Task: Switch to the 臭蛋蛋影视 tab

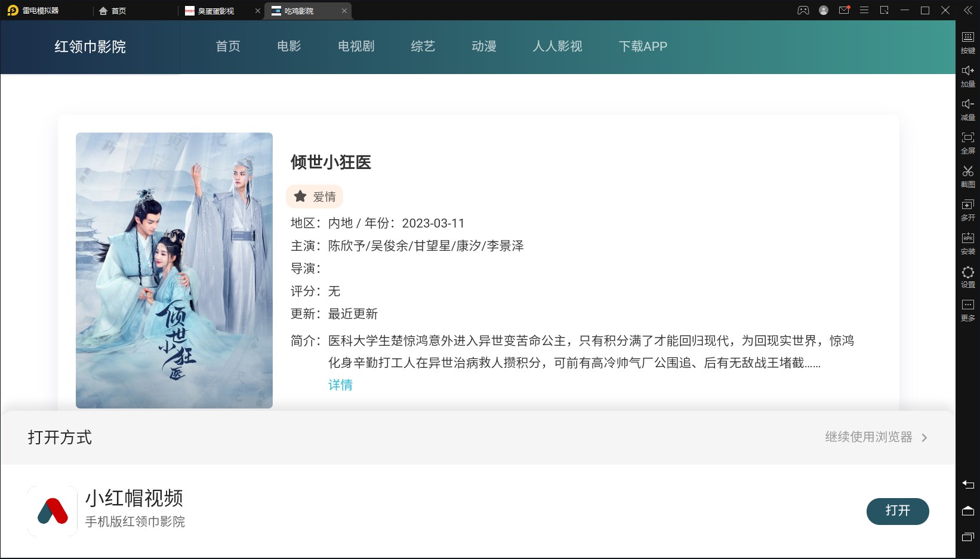Action: point(215,11)
